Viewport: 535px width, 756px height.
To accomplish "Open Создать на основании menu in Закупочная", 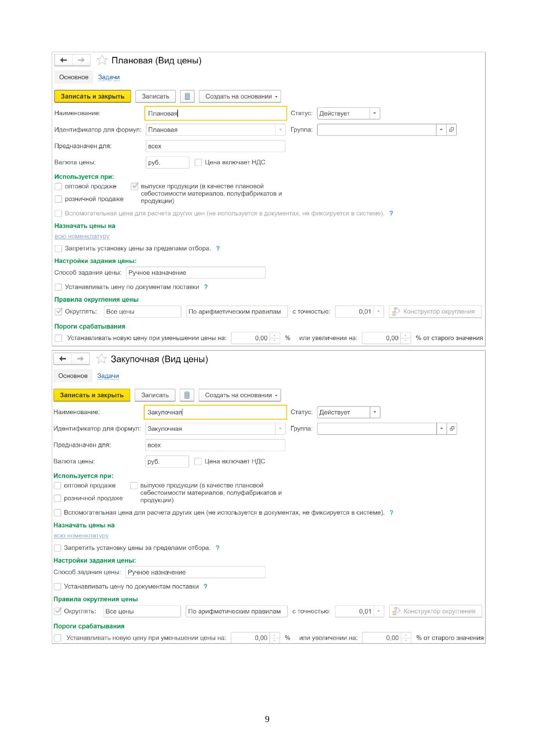I will [240, 395].
